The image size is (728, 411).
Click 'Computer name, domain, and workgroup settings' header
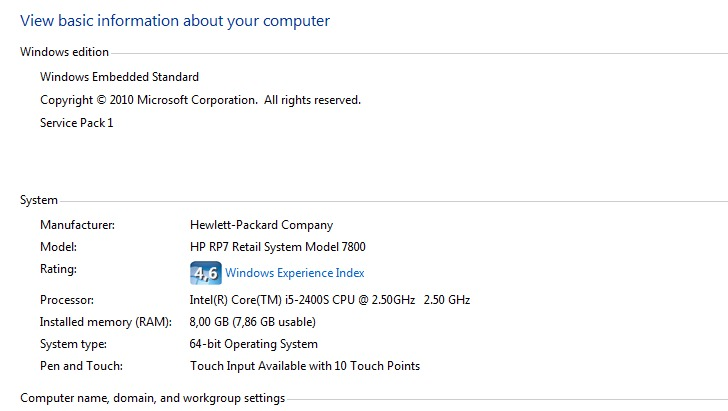point(152,398)
